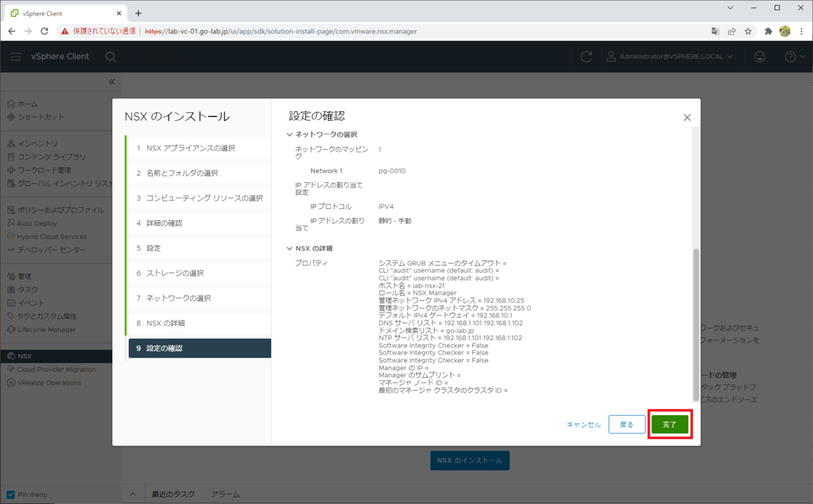Open the vSphere Client hamburger menu
This screenshot has width=813, height=504.
[16, 56]
